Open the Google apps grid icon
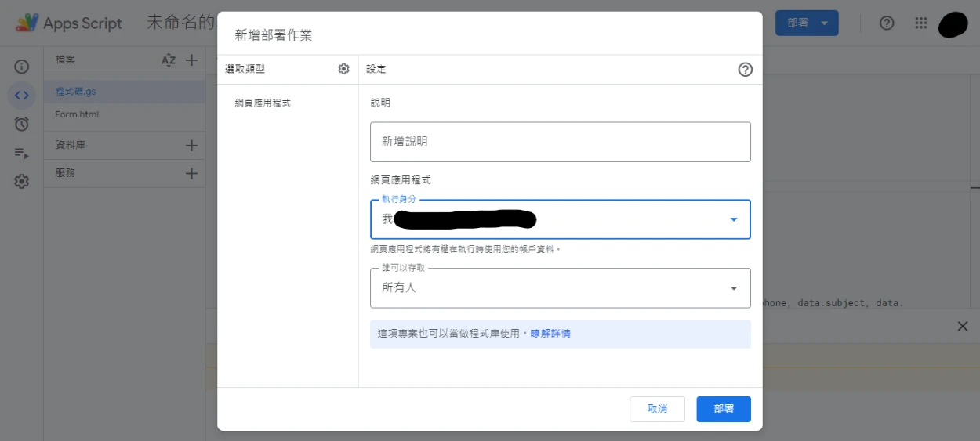Viewport: 980px width, 441px height. pyautogui.click(x=921, y=23)
